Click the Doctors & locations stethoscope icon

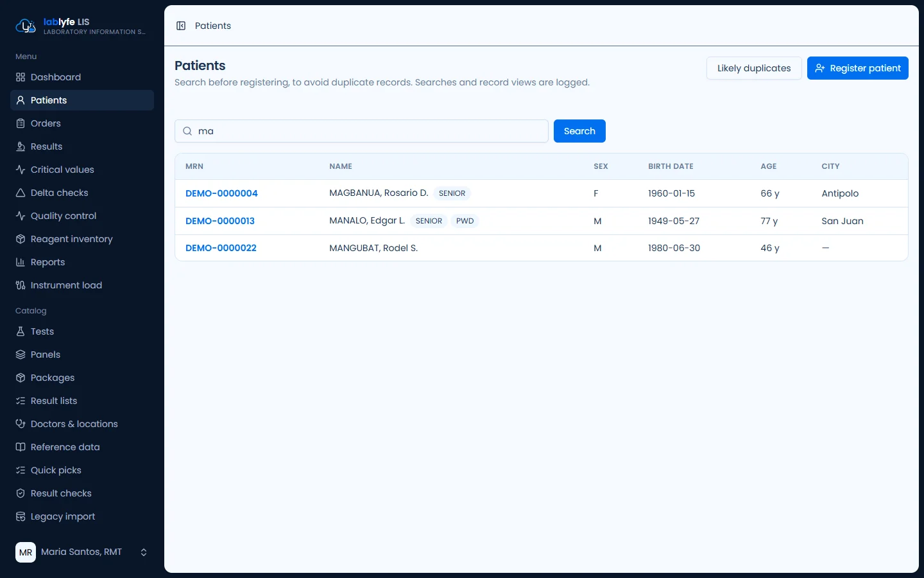coord(21,424)
